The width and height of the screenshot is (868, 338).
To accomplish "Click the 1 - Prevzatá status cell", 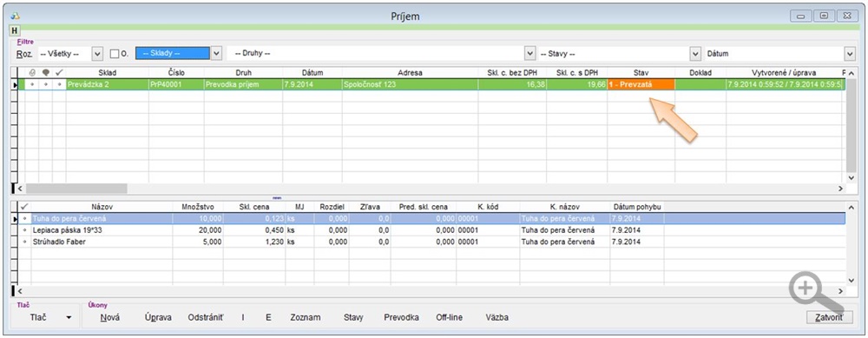I will pyautogui.click(x=641, y=84).
